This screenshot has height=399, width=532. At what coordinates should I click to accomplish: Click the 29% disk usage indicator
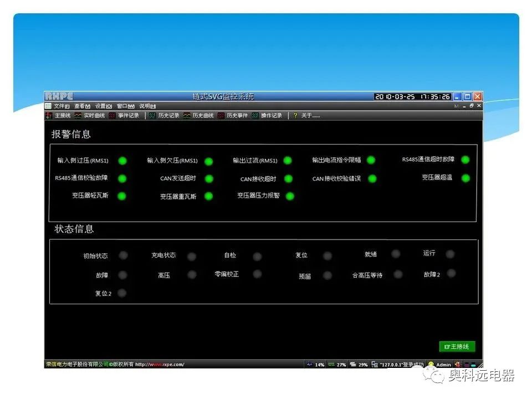(359, 365)
